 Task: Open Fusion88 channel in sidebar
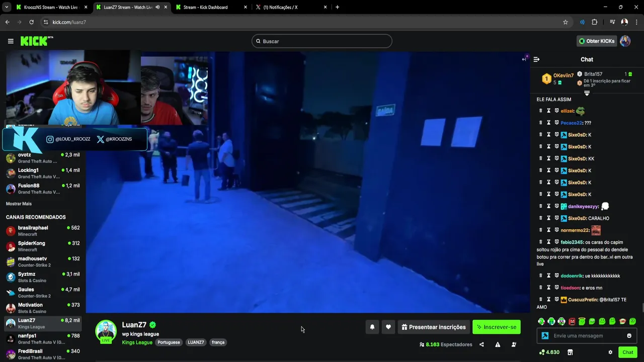[43, 189]
